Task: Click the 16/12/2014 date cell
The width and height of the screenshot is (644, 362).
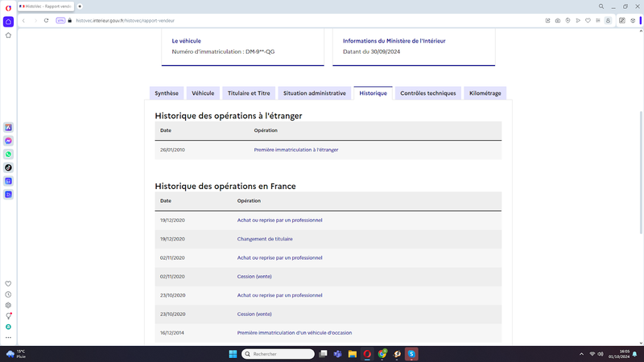Action: pyautogui.click(x=172, y=333)
